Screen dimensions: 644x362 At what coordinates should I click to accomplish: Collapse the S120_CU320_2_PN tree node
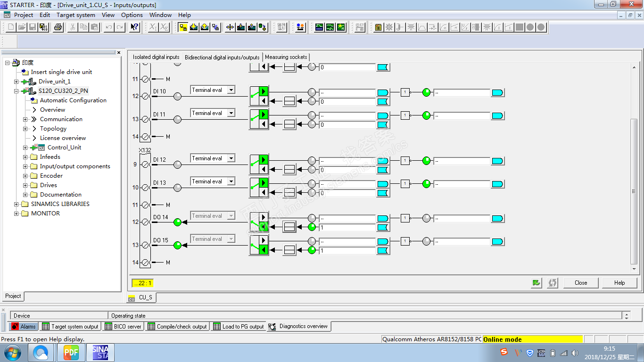pos(17,91)
